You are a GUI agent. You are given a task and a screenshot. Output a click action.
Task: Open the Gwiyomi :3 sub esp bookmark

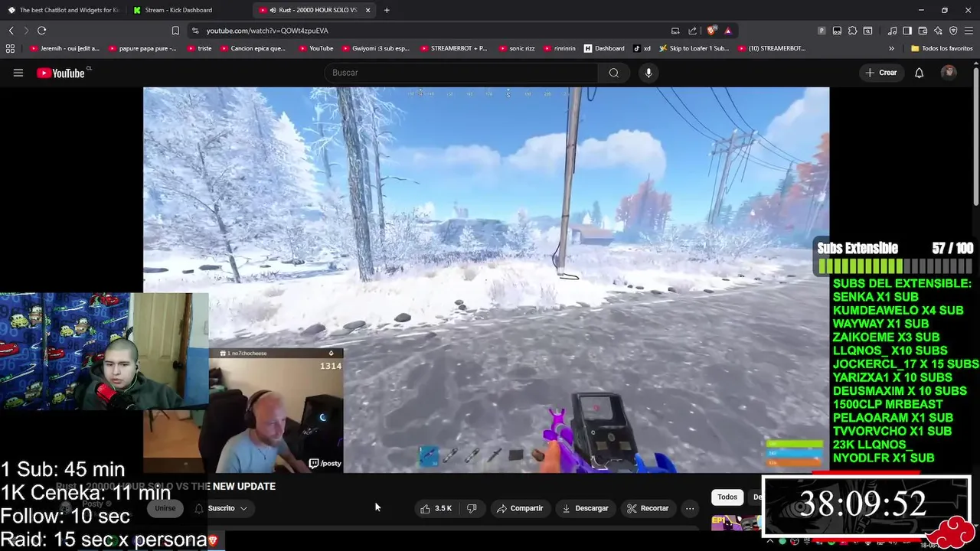(376, 48)
